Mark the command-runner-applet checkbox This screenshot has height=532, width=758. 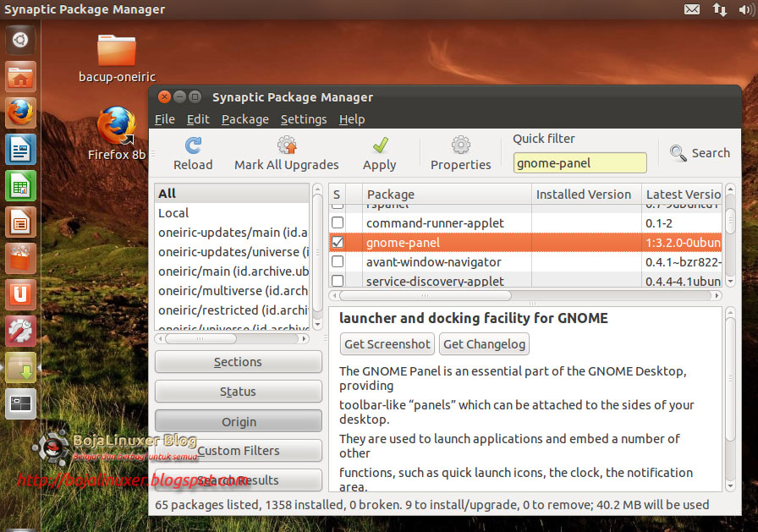pyautogui.click(x=336, y=222)
